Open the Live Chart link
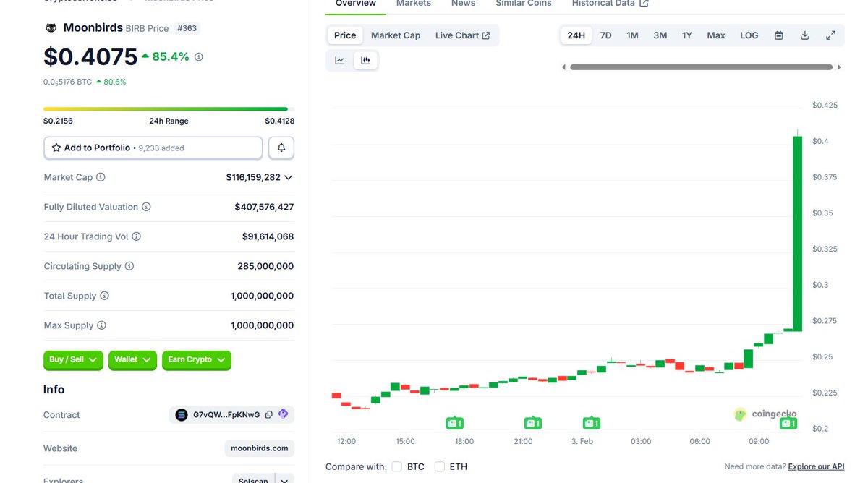The height and width of the screenshot is (483, 868). pyautogui.click(x=463, y=35)
